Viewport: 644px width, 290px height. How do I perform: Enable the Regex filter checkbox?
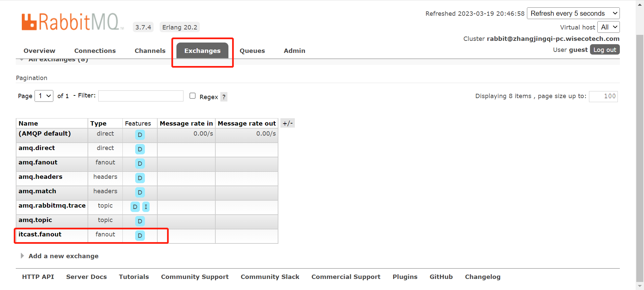coord(193,96)
